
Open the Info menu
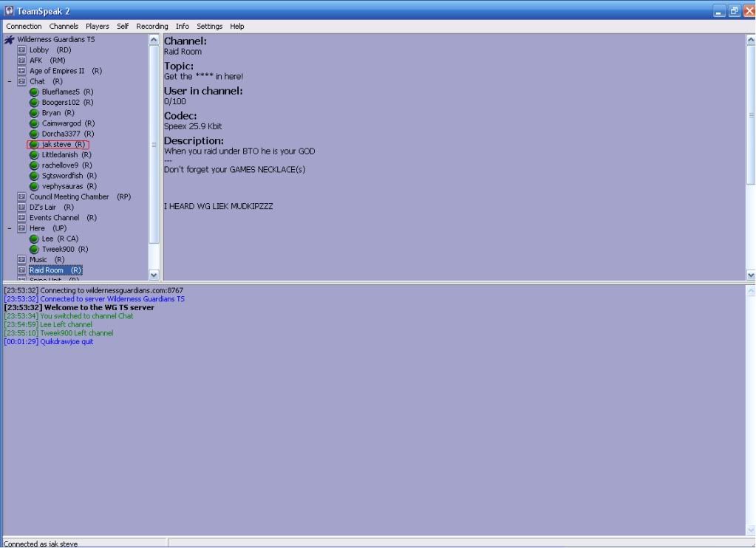coord(183,26)
